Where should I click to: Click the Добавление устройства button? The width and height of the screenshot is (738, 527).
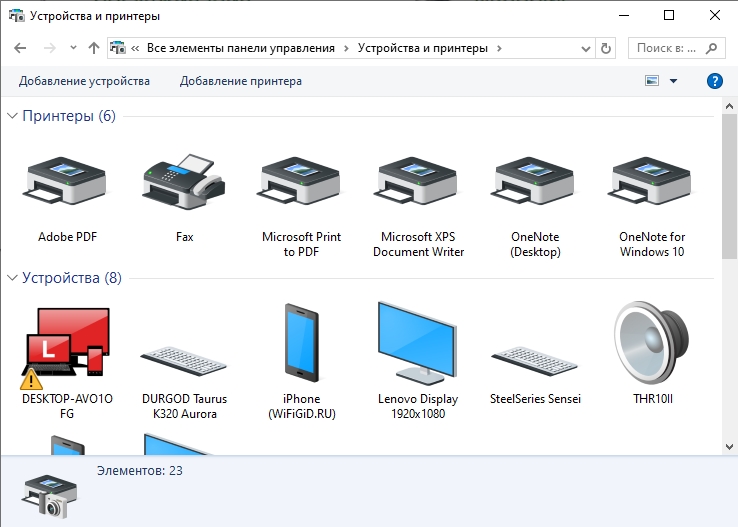click(x=84, y=81)
